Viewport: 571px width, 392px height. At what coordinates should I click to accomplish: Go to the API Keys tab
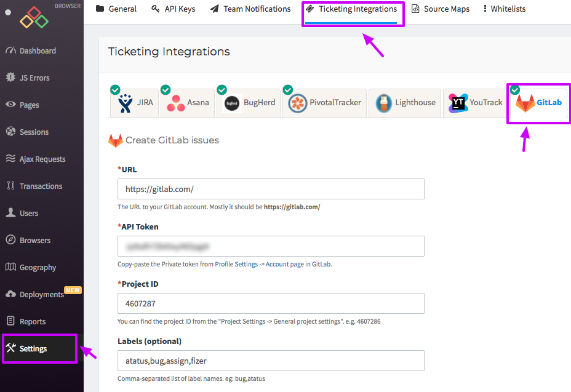click(173, 9)
